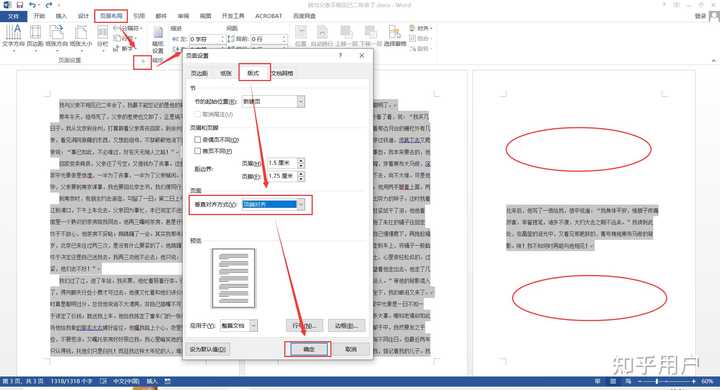Select the 页边距 tab in dialog
The image size is (720, 390).
199,73
